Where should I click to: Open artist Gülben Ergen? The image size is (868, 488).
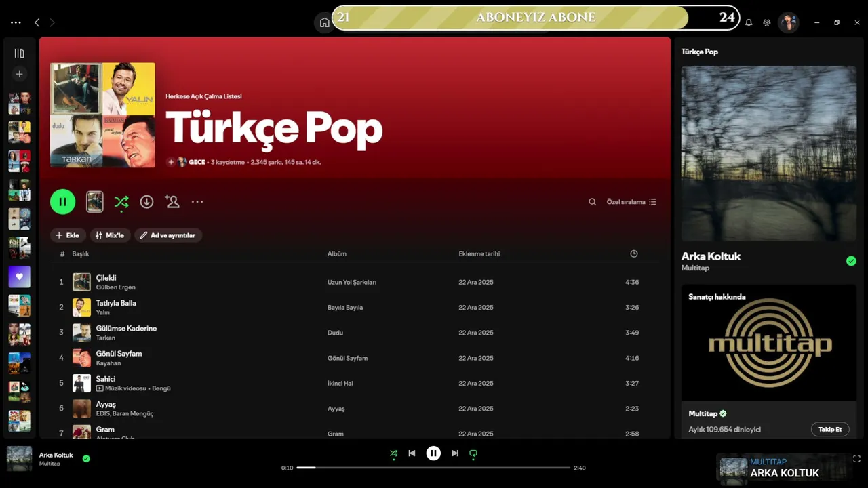[115, 287]
